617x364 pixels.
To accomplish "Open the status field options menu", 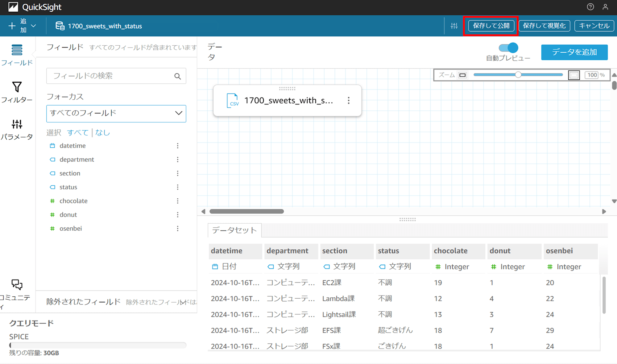I will [x=178, y=187].
